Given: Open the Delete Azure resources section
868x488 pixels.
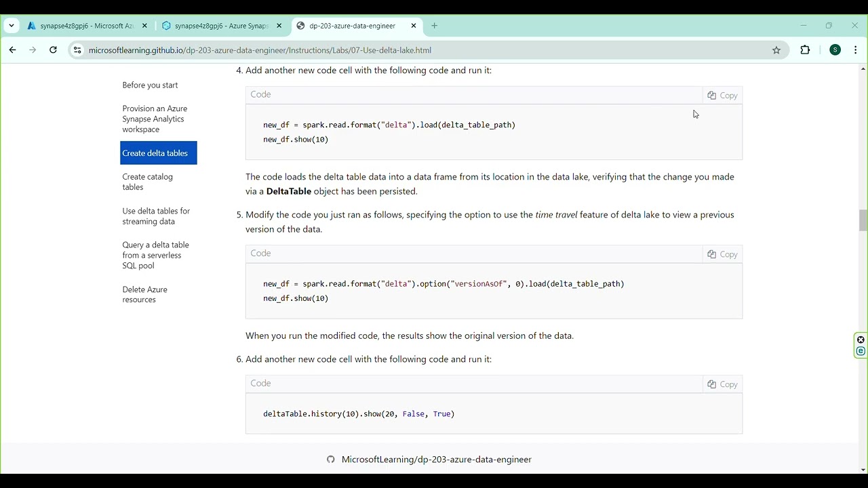Looking at the screenshot, I should tap(144, 295).
